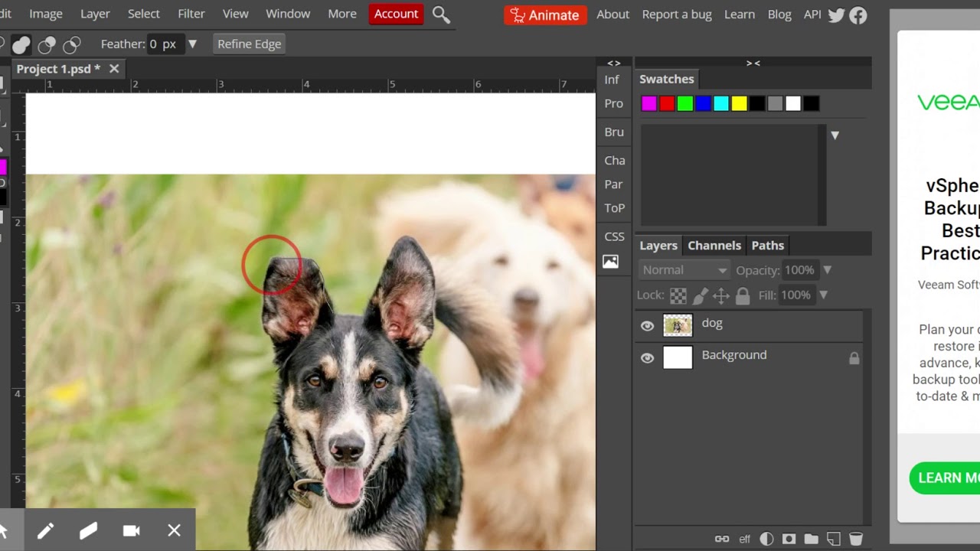980x551 pixels.
Task: Add new adjustment layer half-circle icon
Action: (x=766, y=539)
